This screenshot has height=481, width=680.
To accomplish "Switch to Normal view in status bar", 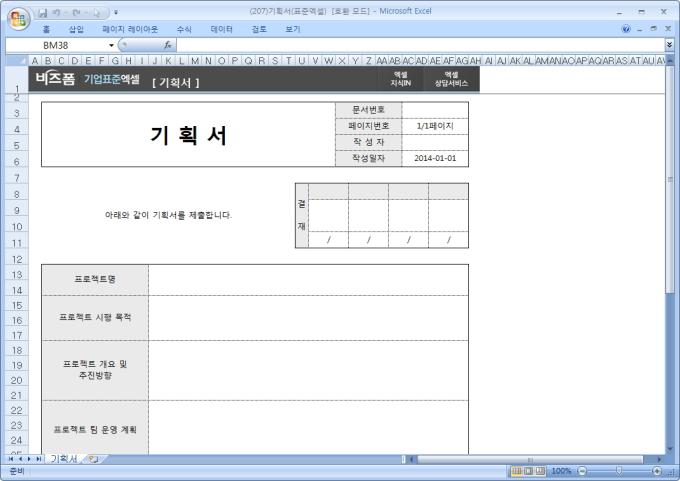I will [516, 471].
